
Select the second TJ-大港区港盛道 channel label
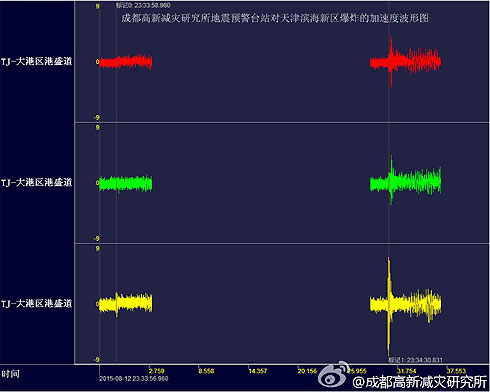[x=36, y=182]
